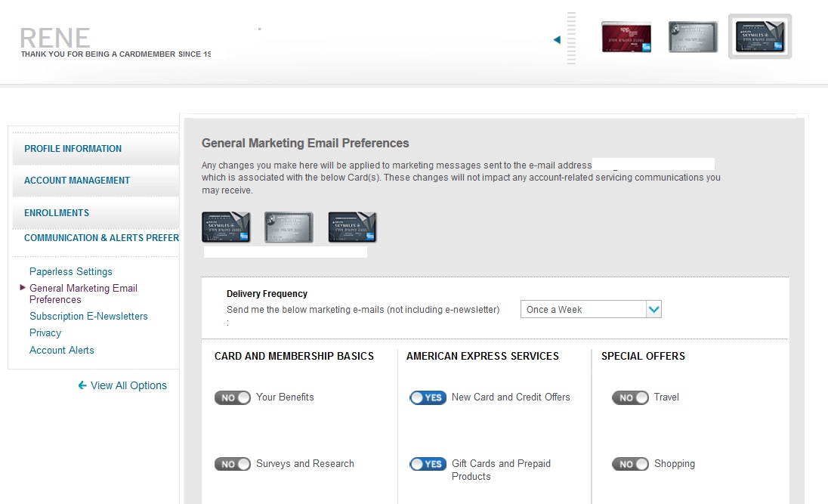Select the highlighted Delta SkyMiles card in header

(760, 36)
